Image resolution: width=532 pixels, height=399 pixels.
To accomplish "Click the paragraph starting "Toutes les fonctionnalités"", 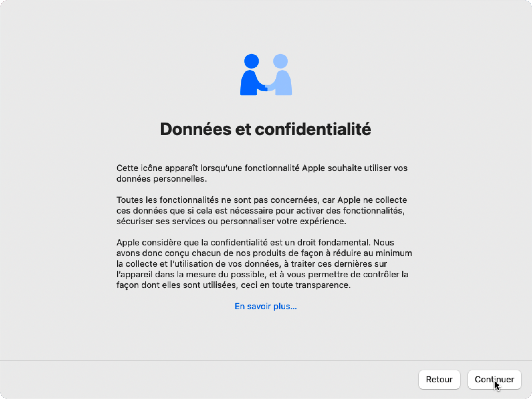I will (x=262, y=210).
